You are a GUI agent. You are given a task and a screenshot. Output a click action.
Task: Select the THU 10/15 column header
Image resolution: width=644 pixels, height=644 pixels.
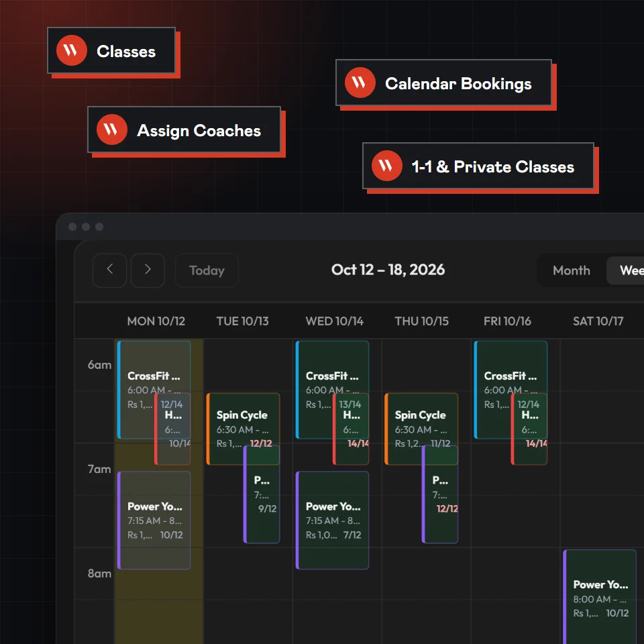click(x=421, y=321)
